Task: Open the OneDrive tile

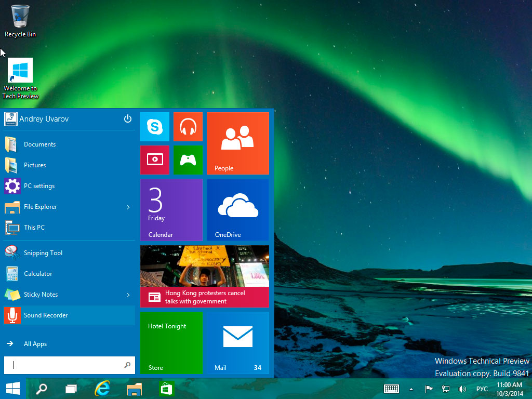Action: [237, 209]
